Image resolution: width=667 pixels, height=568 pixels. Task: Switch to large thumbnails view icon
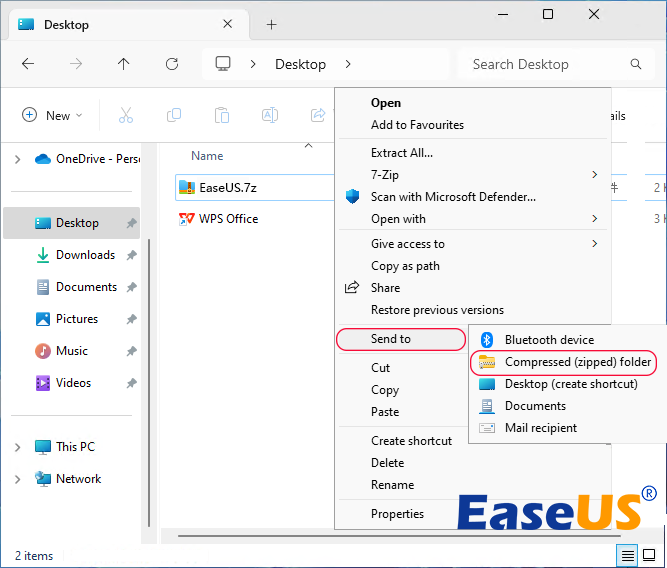tap(649, 555)
